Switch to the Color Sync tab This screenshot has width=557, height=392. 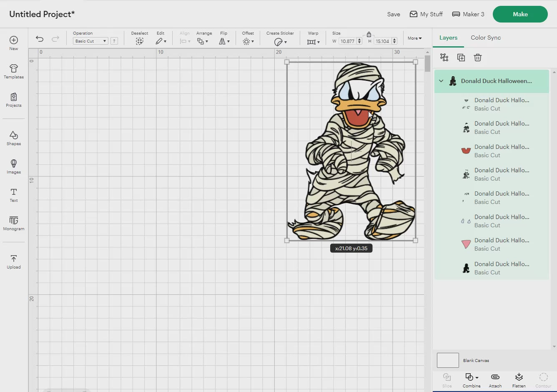click(x=486, y=38)
